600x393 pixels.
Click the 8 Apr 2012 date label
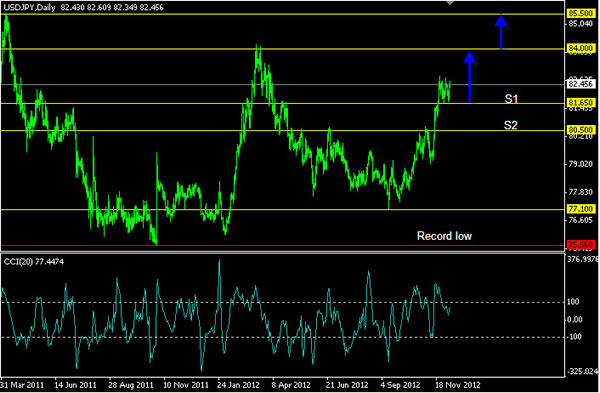pos(291,385)
